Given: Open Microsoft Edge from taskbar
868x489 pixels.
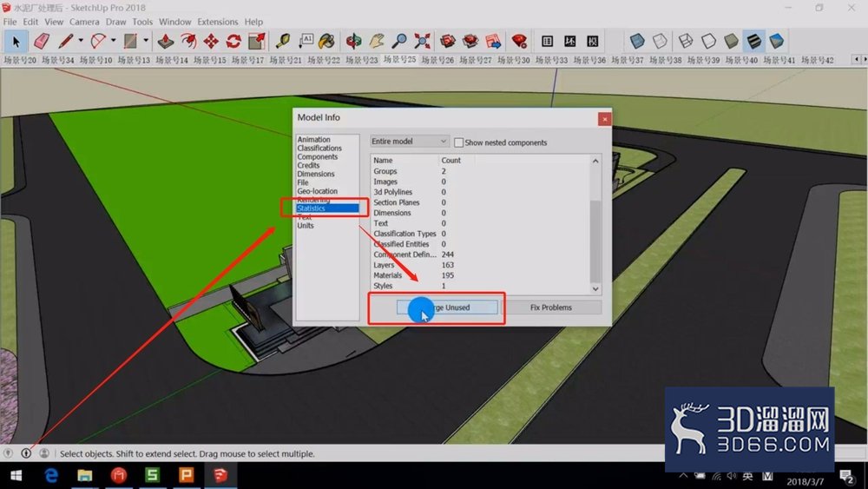Looking at the screenshot, I should click(51, 475).
